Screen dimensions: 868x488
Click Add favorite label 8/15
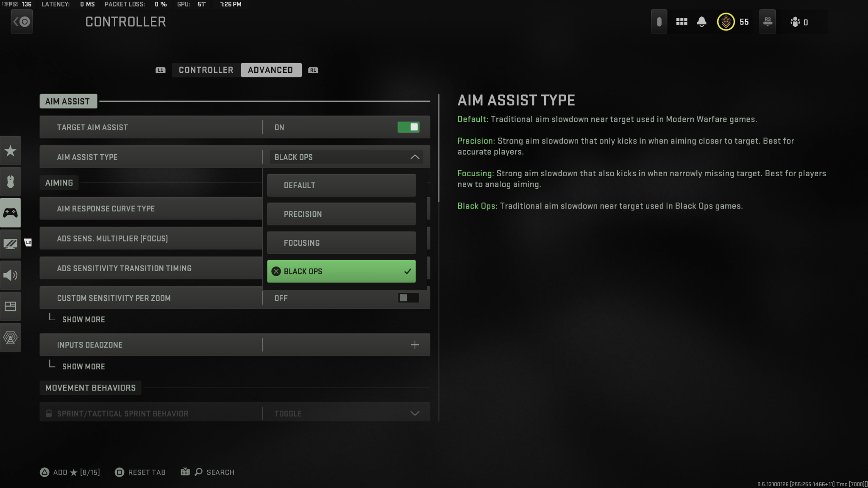pos(76,472)
